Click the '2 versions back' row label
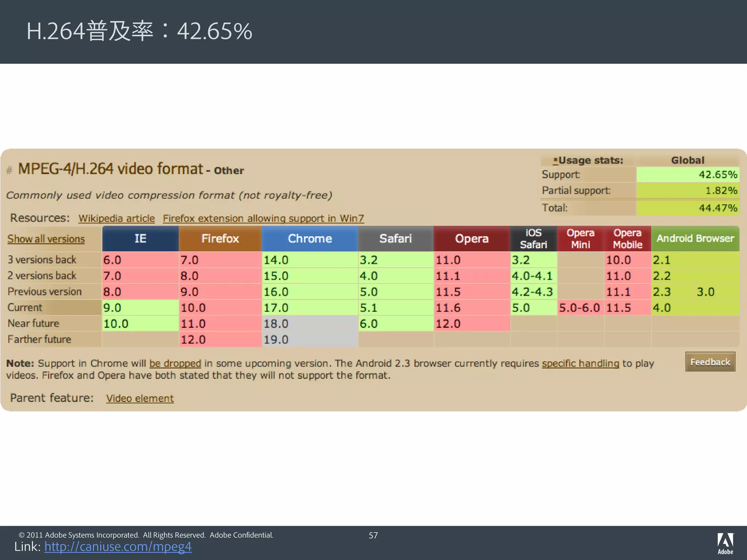 point(42,276)
